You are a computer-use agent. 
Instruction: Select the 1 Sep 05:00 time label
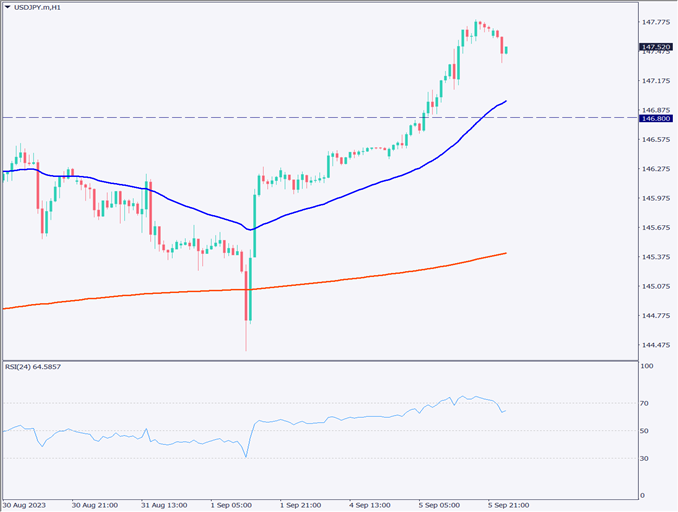[x=231, y=505]
